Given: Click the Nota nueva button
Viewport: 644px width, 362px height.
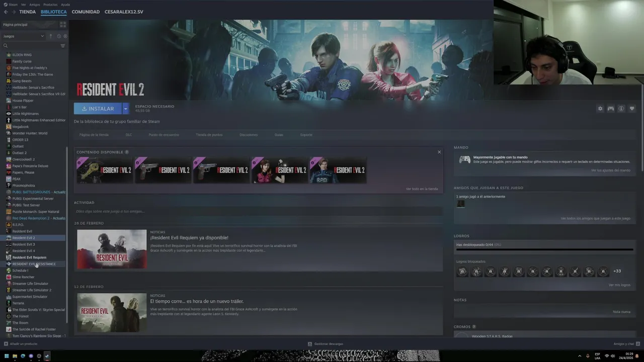Looking at the screenshot, I should click(621, 312).
